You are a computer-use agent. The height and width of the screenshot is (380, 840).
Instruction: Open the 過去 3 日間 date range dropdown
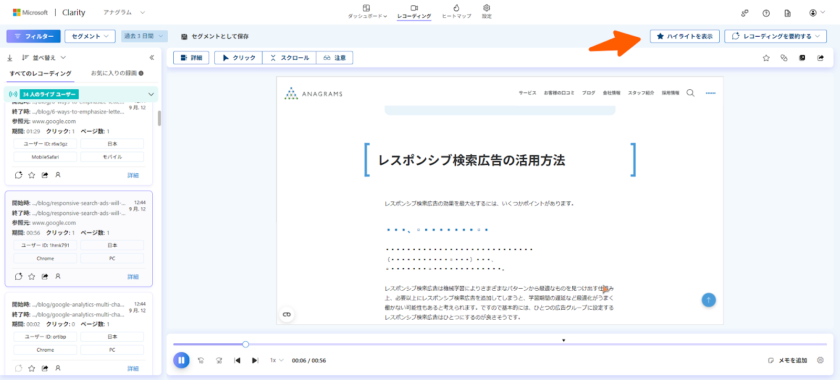click(144, 36)
